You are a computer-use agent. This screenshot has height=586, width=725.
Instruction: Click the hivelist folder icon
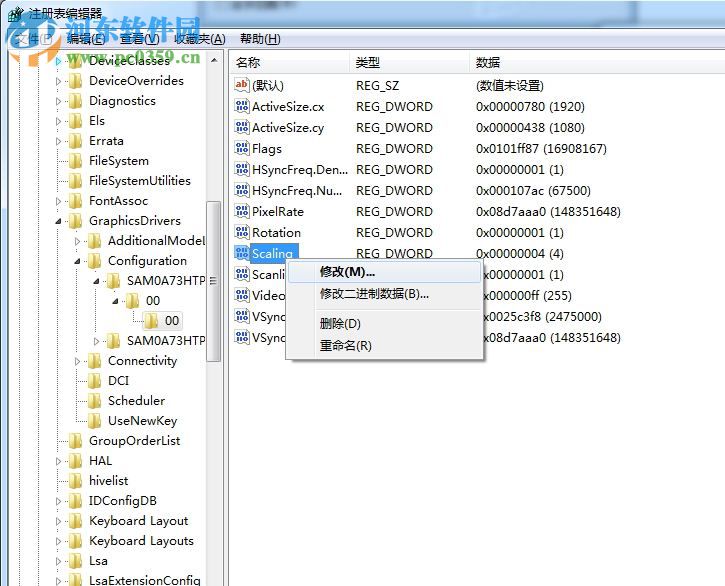(75, 481)
